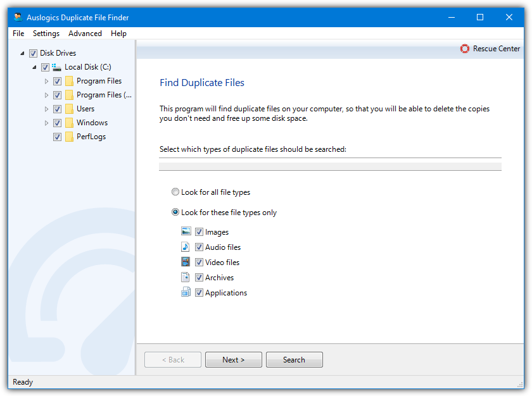Open the Advanced menu
Image resolution: width=532 pixels, height=396 pixels.
point(85,33)
